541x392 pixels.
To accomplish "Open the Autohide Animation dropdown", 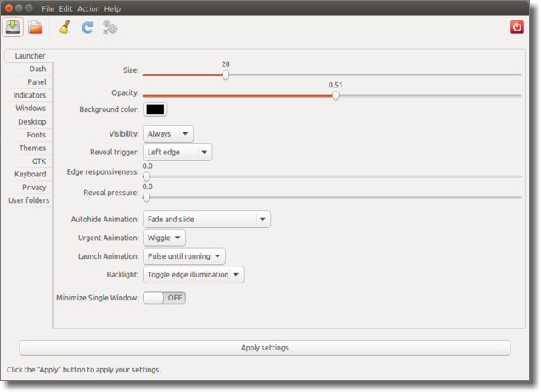I will 206,219.
